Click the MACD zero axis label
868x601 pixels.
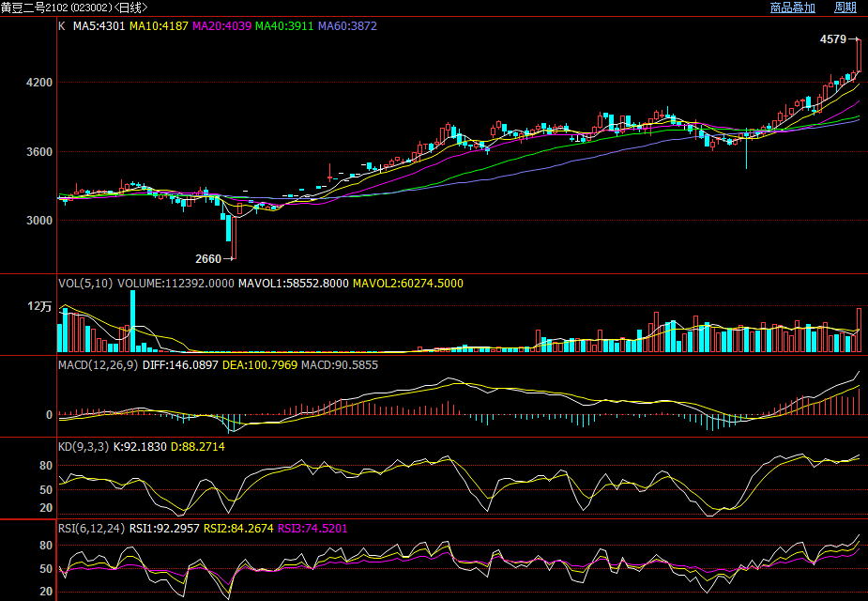pos(50,415)
